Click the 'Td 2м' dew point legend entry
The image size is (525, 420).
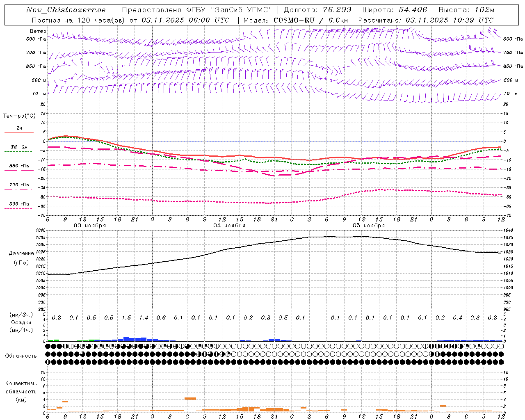coord(19,147)
